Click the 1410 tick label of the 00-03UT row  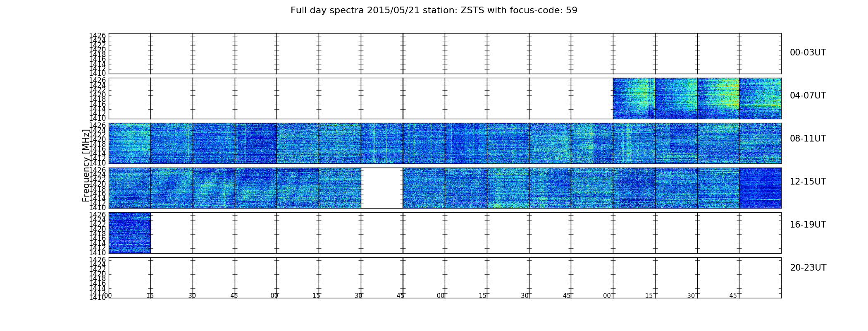pyautogui.click(x=98, y=73)
